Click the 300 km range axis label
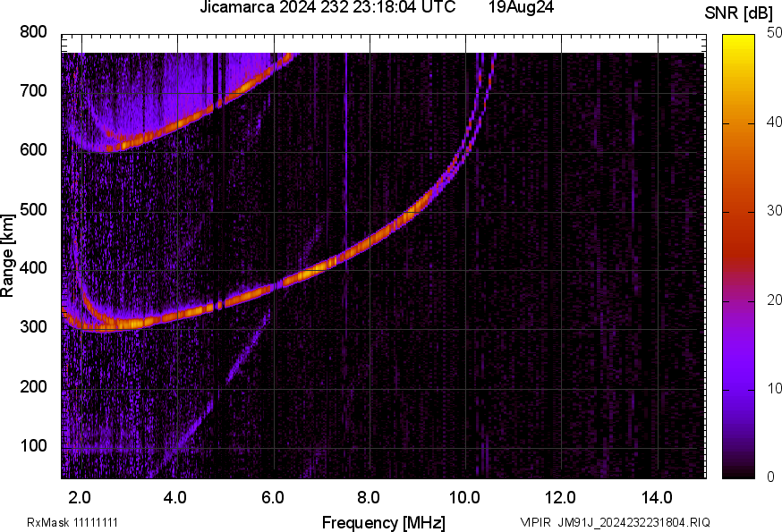 (x=33, y=326)
